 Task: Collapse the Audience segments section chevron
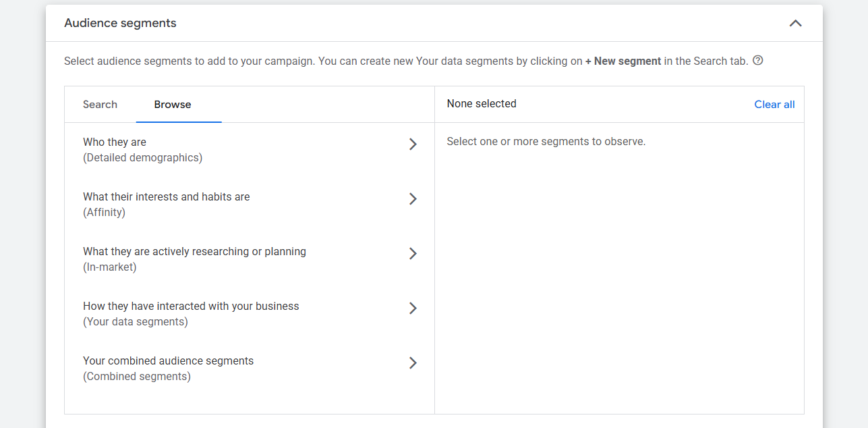pyautogui.click(x=795, y=24)
